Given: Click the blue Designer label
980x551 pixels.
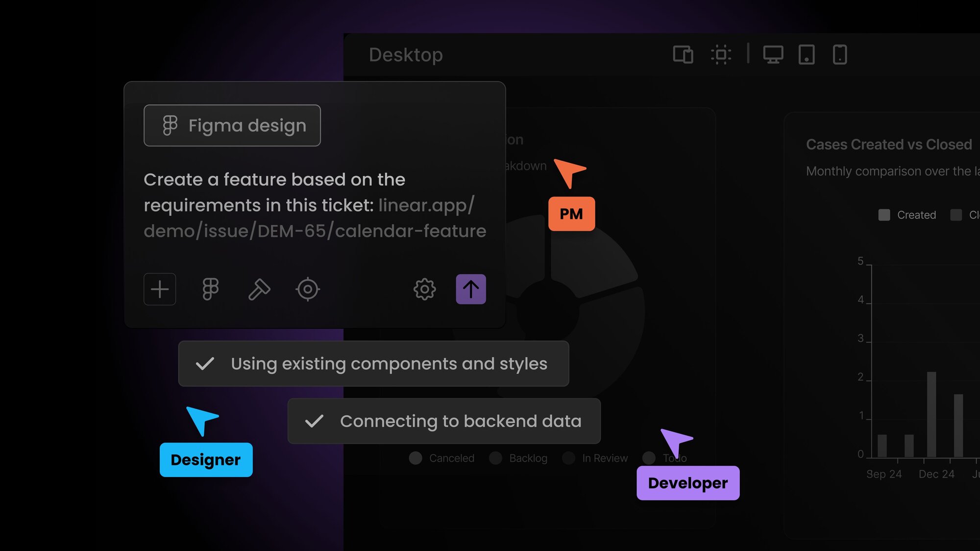Looking at the screenshot, I should pyautogui.click(x=206, y=460).
